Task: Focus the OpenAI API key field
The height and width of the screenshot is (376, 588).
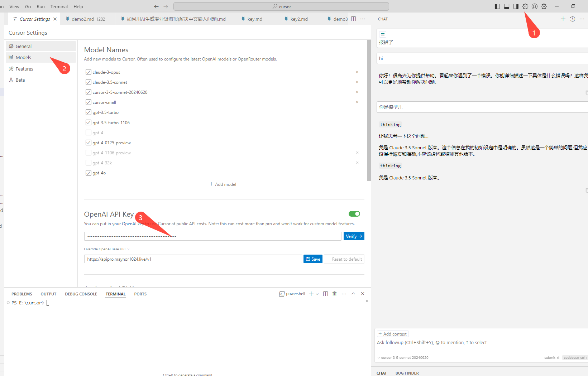Action: [213, 236]
